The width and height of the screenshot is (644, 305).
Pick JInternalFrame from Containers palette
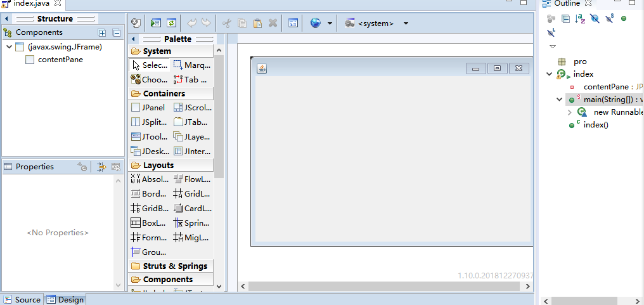click(x=192, y=151)
